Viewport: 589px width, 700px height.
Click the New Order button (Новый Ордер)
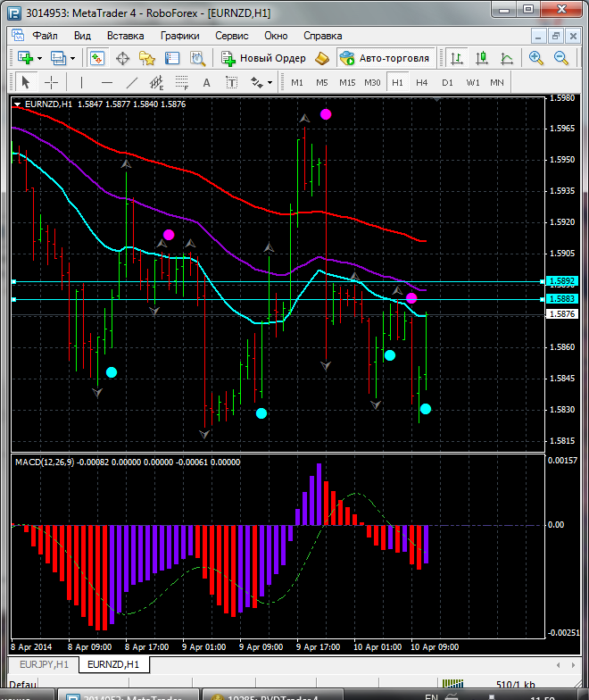point(263,58)
